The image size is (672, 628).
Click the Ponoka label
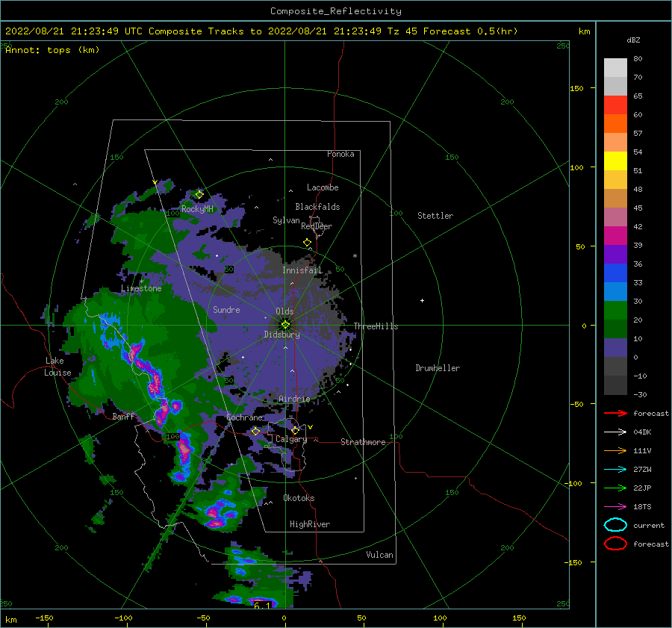[340, 154]
